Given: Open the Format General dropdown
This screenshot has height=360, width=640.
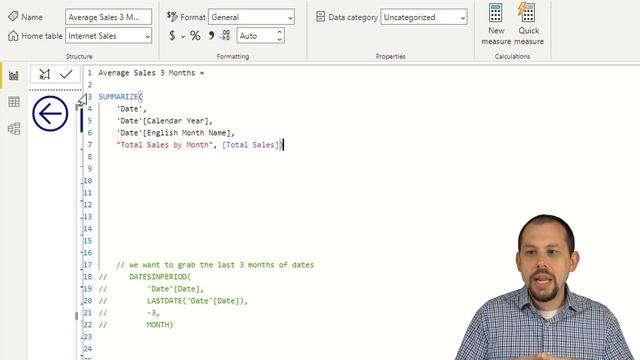Looking at the screenshot, I should click(x=251, y=17).
